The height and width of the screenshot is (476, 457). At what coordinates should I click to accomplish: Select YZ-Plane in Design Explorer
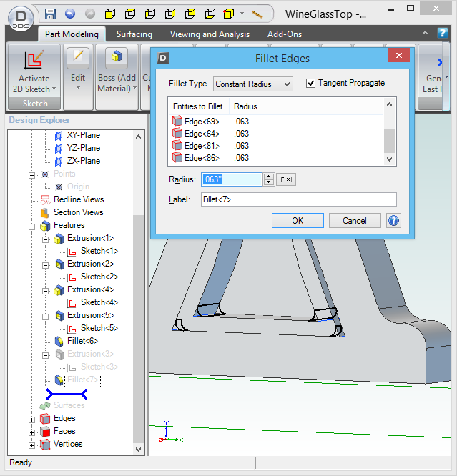pyautogui.click(x=84, y=148)
